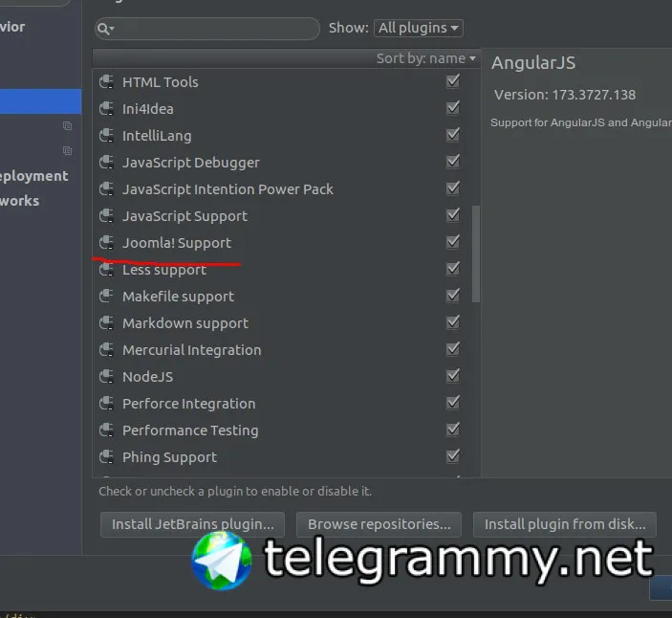Disable the Joomla! Support plugin

click(x=452, y=242)
